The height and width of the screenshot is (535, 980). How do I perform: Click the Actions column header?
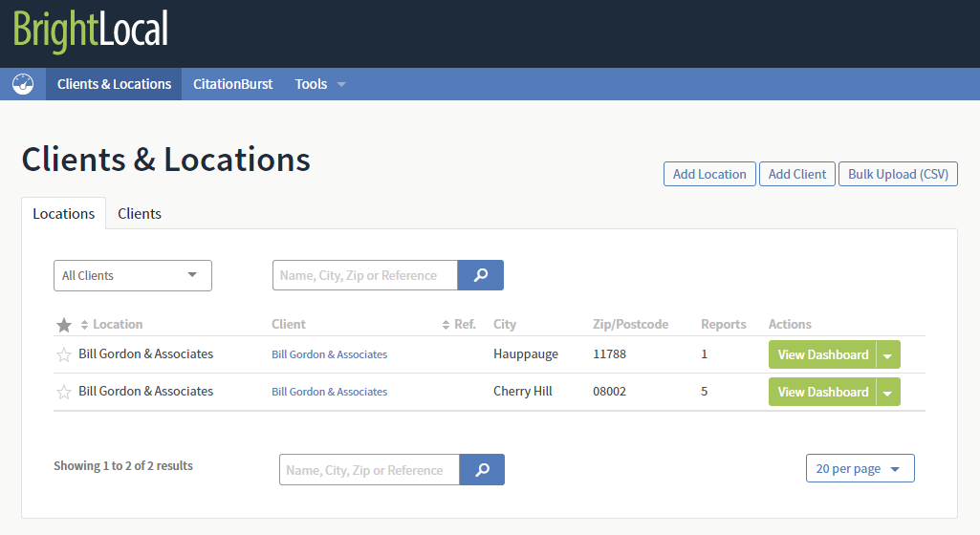coord(790,325)
